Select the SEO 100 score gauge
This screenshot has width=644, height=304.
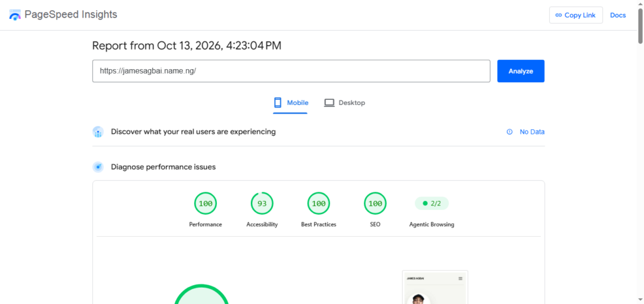pyautogui.click(x=375, y=203)
